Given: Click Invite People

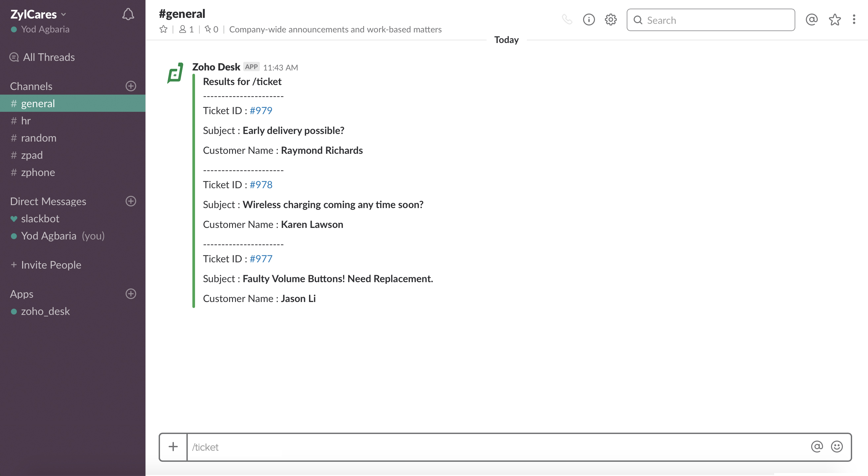Looking at the screenshot, I should click(x=46, y=265).
